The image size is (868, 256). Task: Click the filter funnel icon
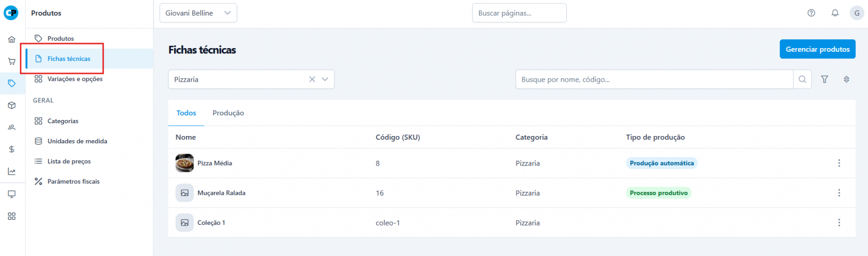825,79
